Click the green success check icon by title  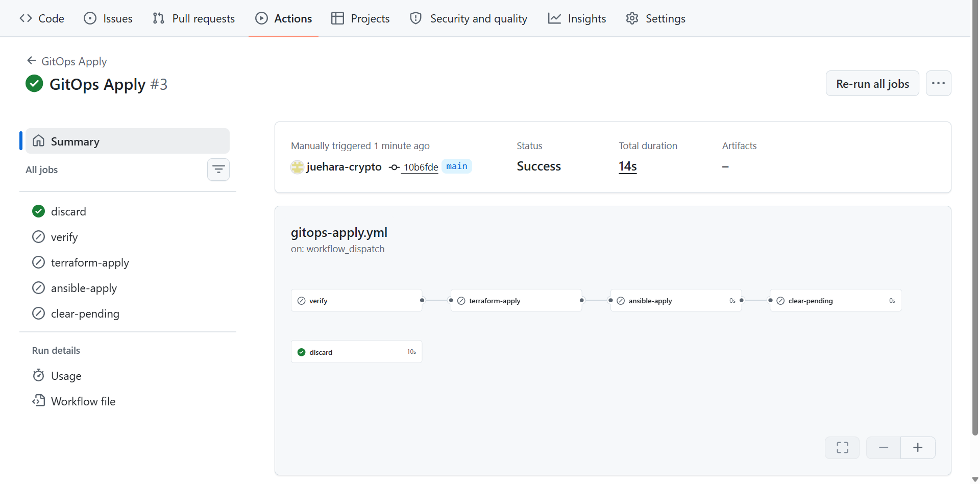pos(34,84)
